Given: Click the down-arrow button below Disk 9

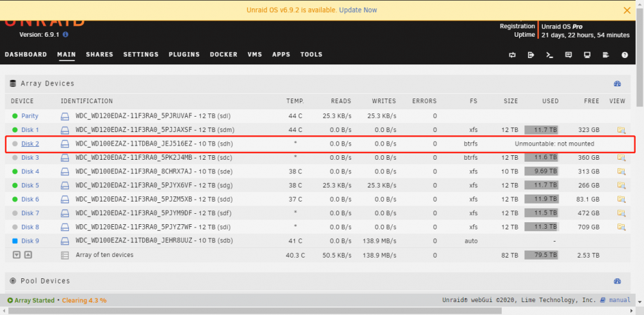Looking at the screenshot, I should 17,255.
